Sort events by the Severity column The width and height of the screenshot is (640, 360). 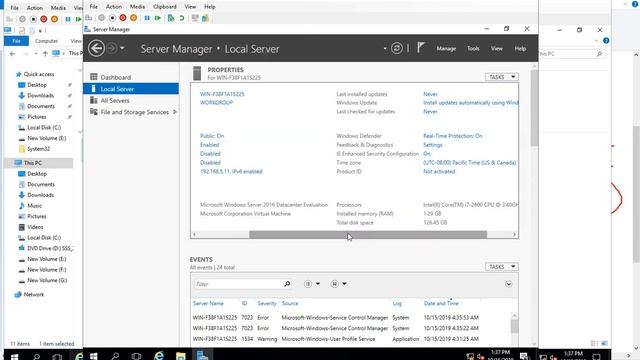pyautogui.click(x=267, y=303)
